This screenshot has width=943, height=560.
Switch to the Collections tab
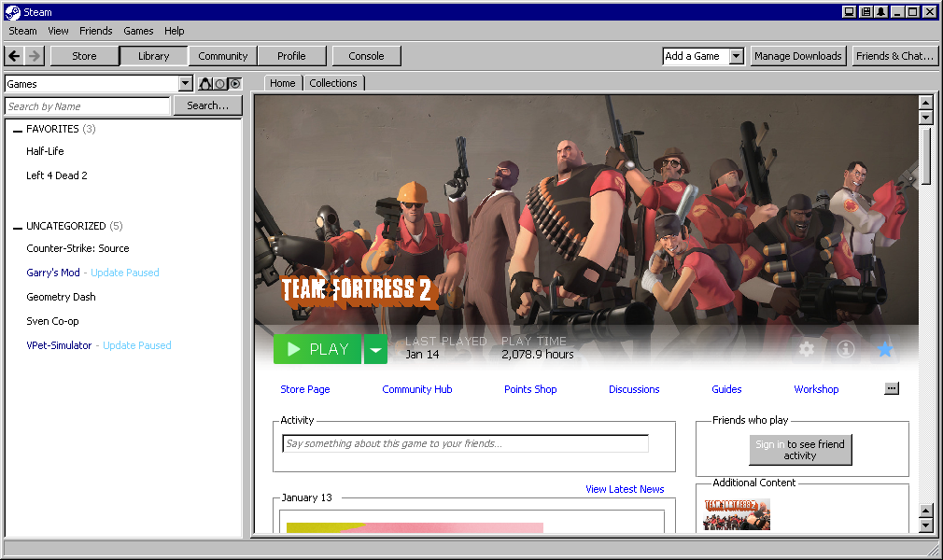pos(333,83)
